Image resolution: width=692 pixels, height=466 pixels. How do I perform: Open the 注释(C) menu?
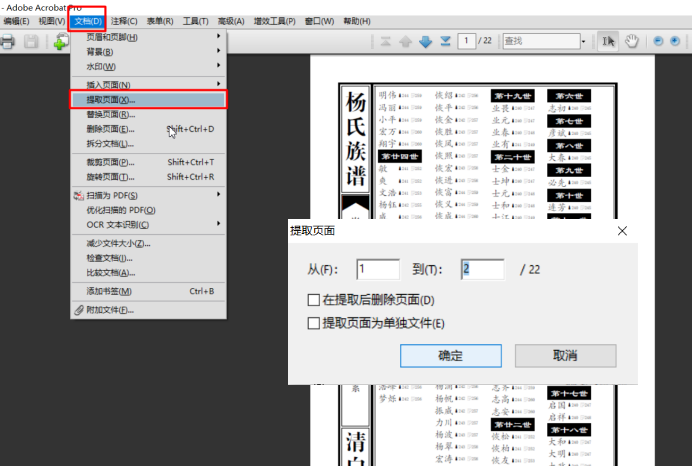point(124,21)
